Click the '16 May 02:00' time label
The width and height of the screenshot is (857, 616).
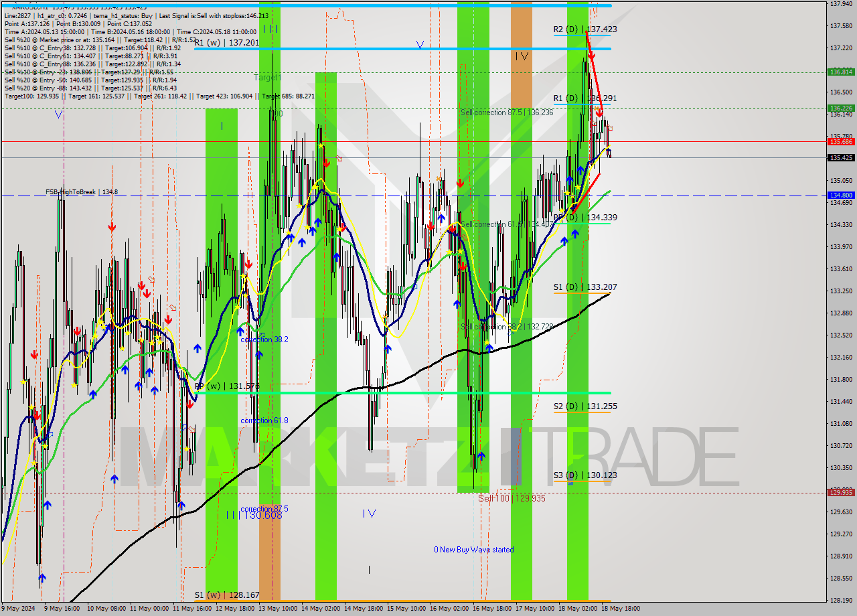coord(449,609)
